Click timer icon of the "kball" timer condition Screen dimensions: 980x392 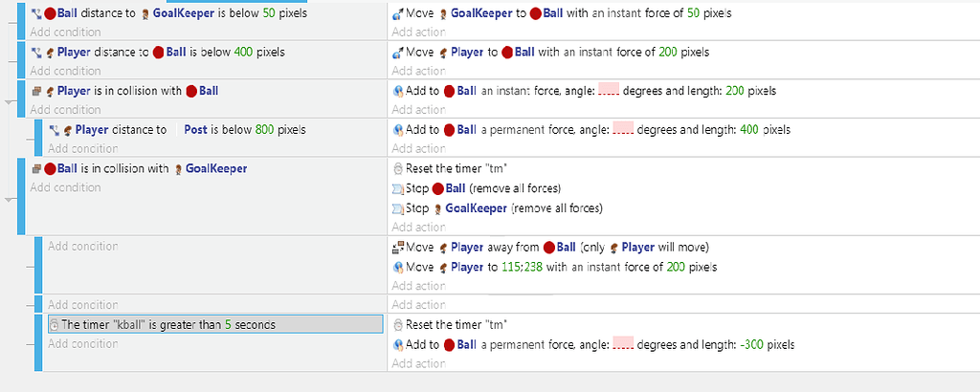[55, 324]
